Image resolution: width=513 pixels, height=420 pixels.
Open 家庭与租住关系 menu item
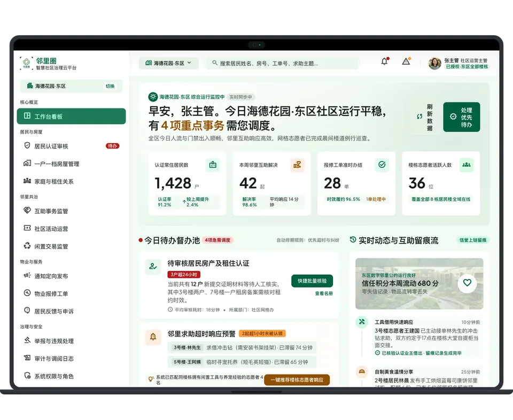click(x=71, y=181)
